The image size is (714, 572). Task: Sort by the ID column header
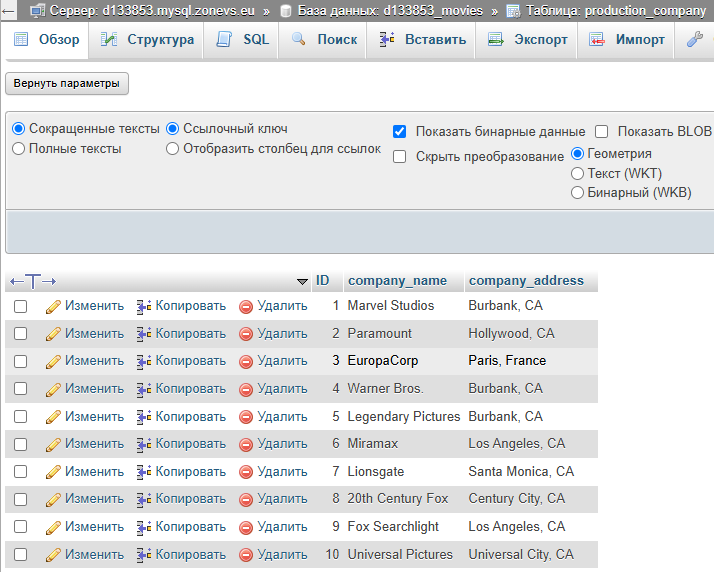(322, 281)
